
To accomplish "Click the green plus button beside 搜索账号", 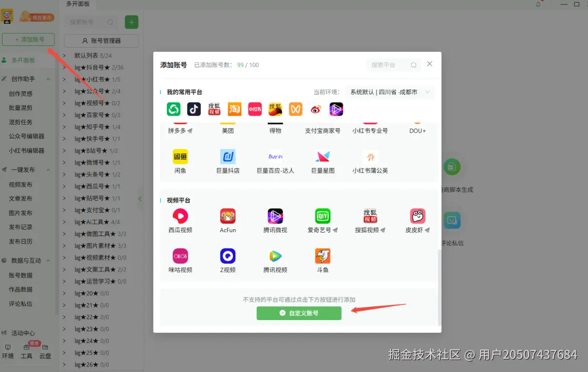I will coord(131,22).
